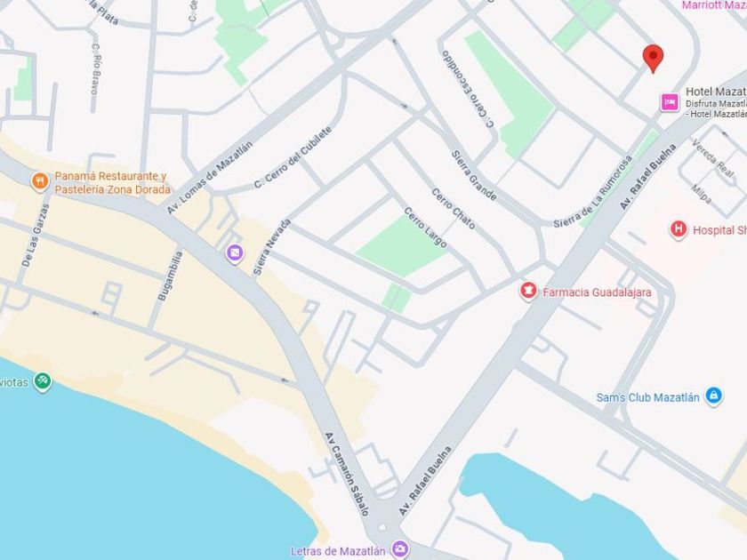Click the Letras de Mazatlán camera icon
Viewport: 747px width, 560px height.
399,549
